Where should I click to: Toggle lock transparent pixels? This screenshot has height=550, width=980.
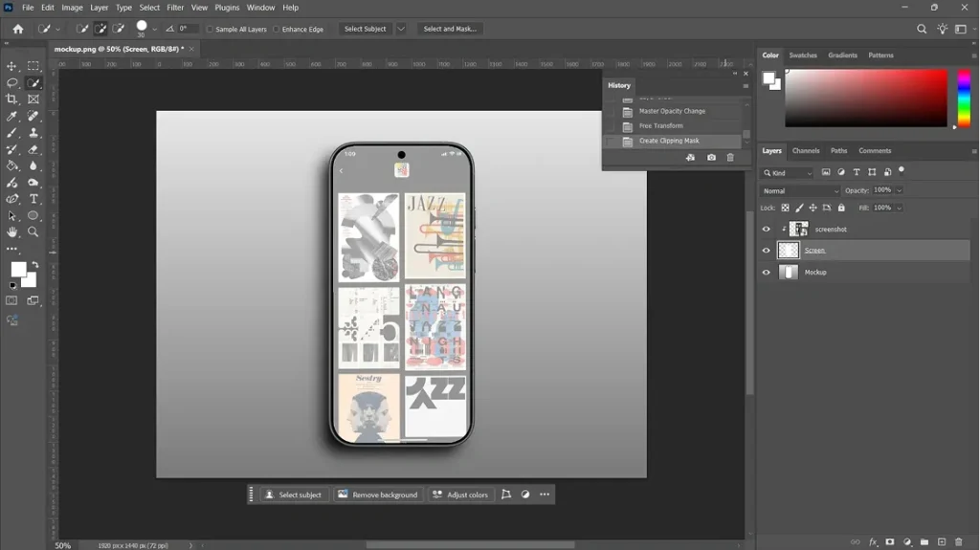click(785, 208)
